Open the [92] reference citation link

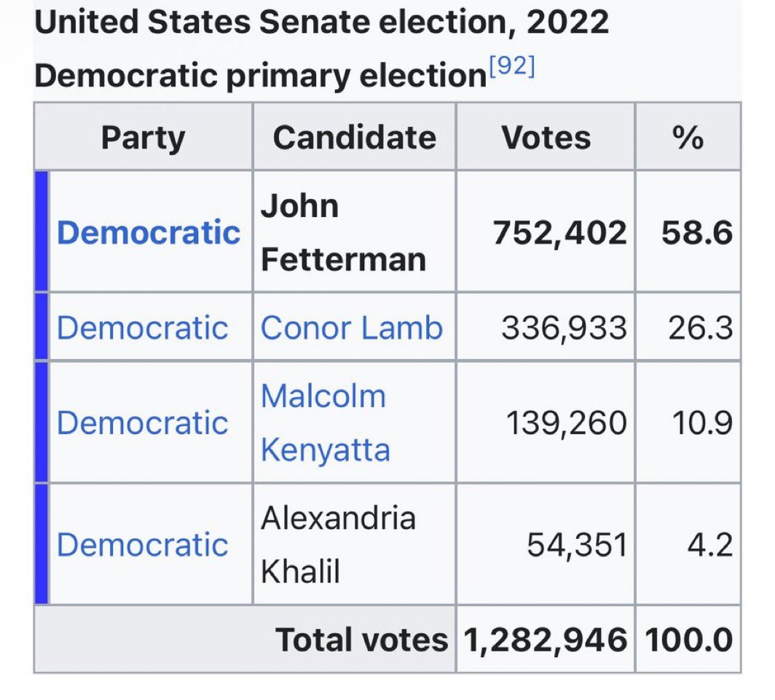[511, 68]
